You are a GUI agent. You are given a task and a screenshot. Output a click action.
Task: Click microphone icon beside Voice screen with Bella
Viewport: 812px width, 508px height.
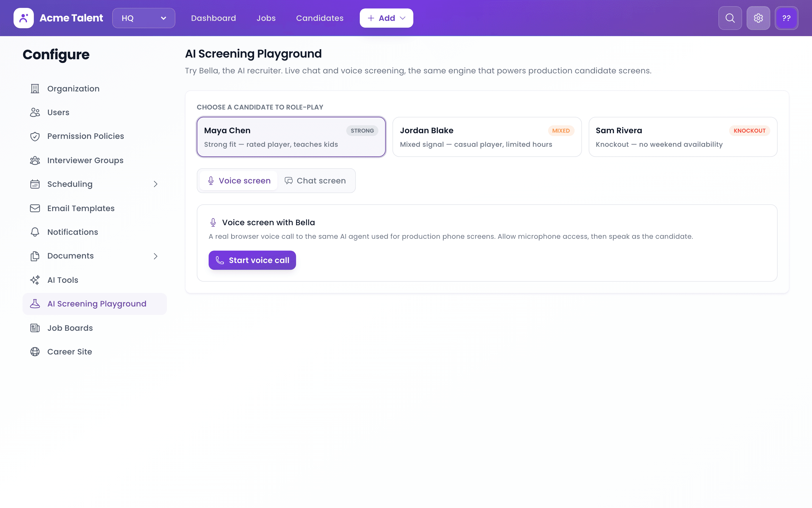[x=213, y=222]
